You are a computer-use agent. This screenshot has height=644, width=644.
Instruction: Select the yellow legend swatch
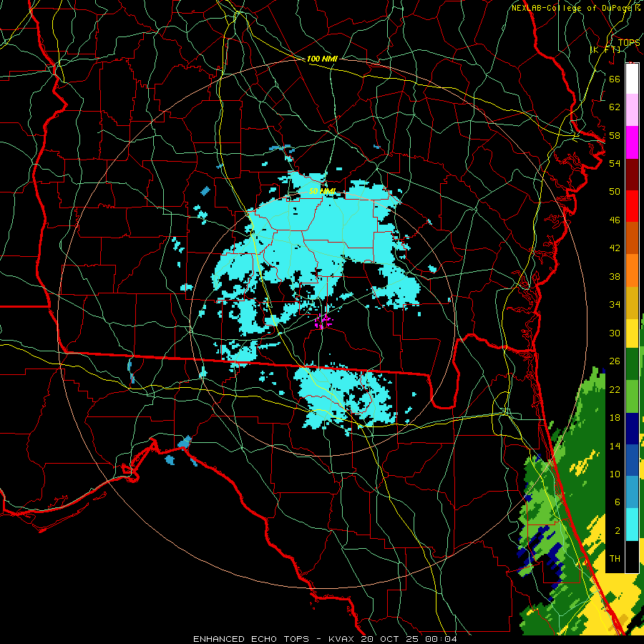click(x=632, y=333)
